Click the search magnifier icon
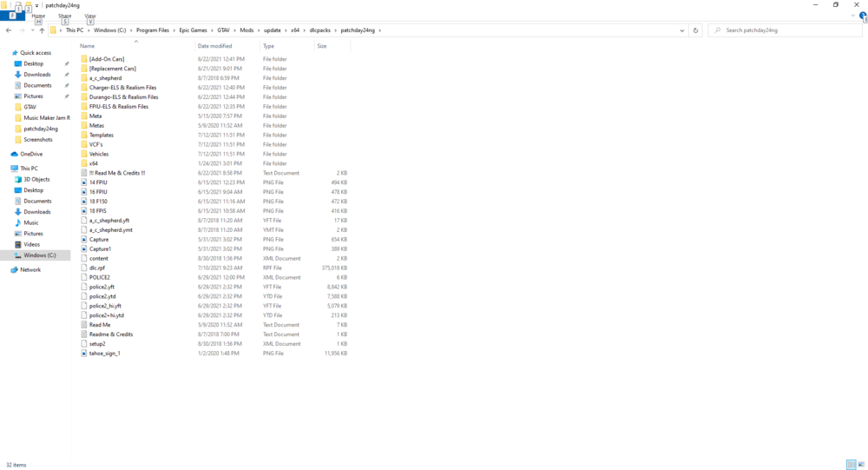The width and height of the screenshot is (868, 470). tap(718, 30)
